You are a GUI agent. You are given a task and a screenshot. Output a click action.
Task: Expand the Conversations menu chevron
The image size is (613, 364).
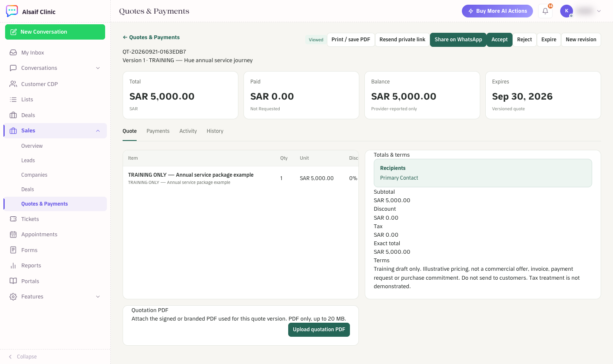98,68
